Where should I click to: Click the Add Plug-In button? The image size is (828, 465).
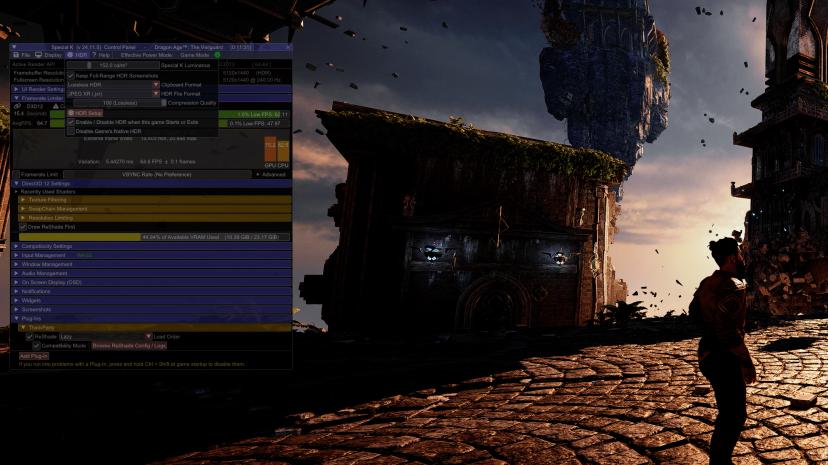click(33, 355)
